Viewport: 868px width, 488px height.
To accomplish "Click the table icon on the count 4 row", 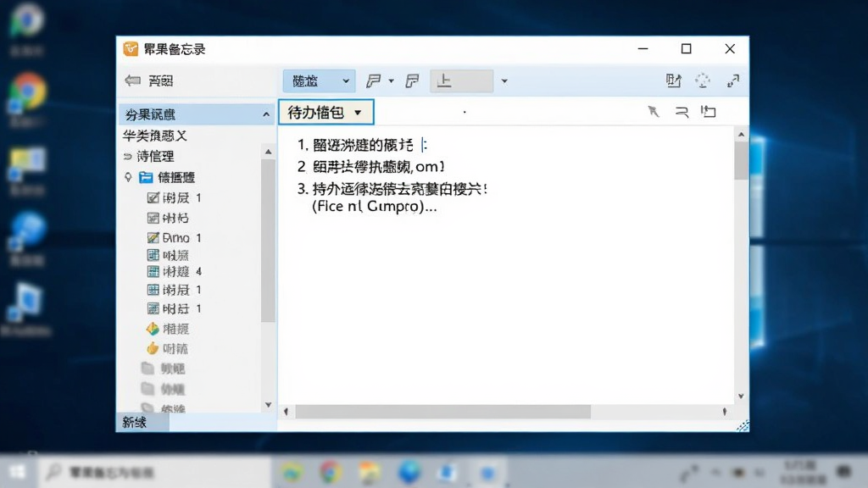I will (x=153, y=272).
